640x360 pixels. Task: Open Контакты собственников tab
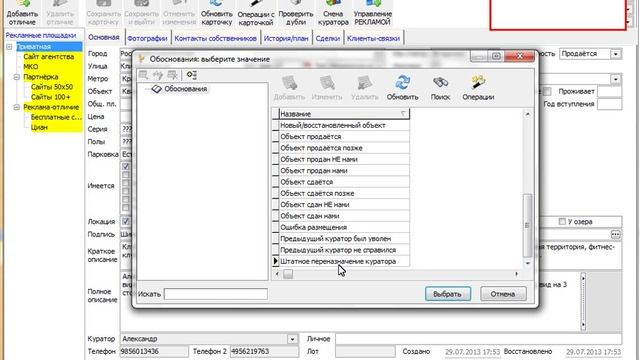click(215, 38)
